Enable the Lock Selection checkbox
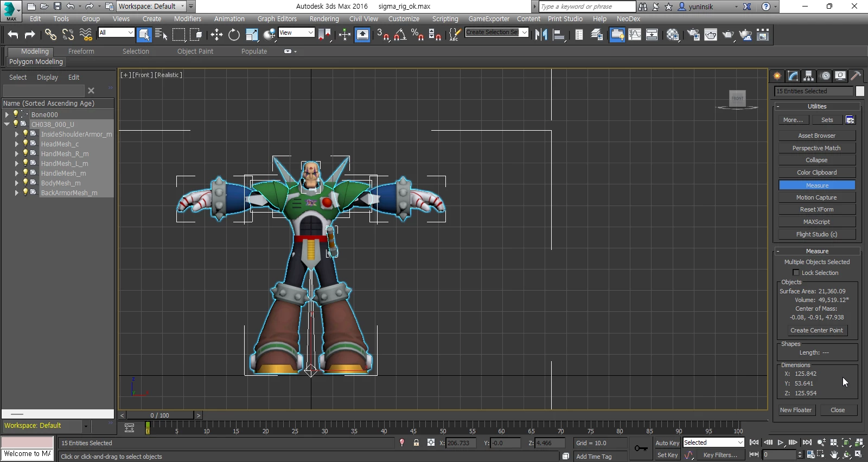This screenshot has height=462, width=868. tap(796, 273)
